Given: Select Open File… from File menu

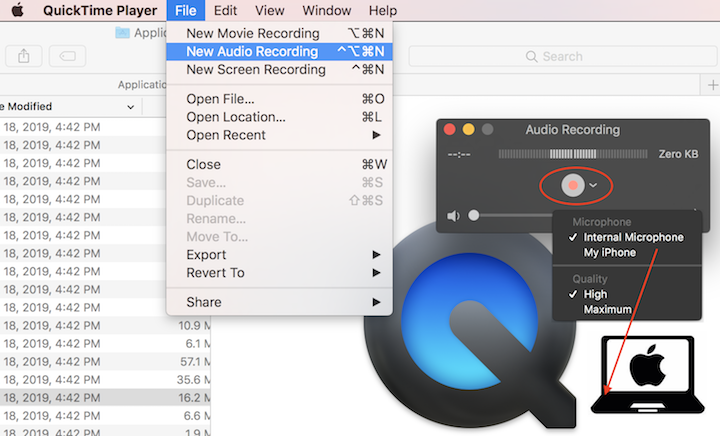Looking at the screenshot, I should (x=279, y=99).
